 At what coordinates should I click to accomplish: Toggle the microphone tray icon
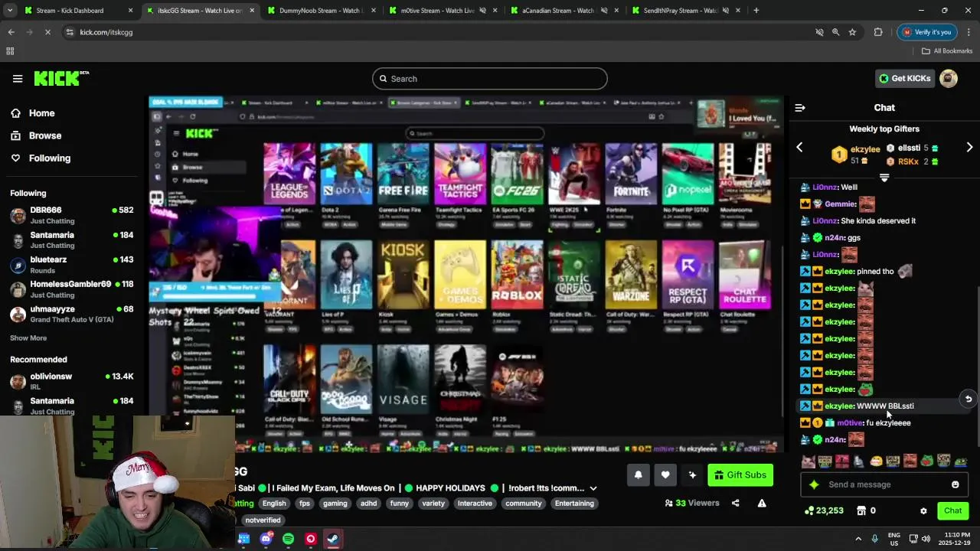point(874,539)
